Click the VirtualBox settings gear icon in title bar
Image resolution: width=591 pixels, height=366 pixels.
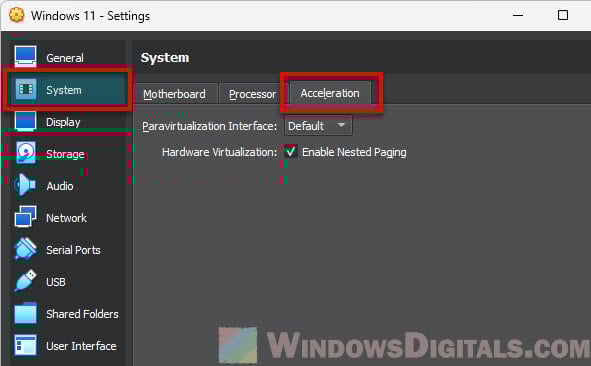tap(17, 15)
